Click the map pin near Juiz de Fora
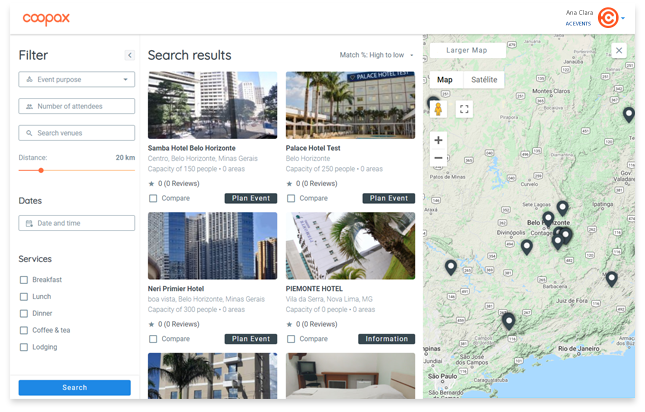This screenshot has height=412, width=645. click(x=612, y=278)
